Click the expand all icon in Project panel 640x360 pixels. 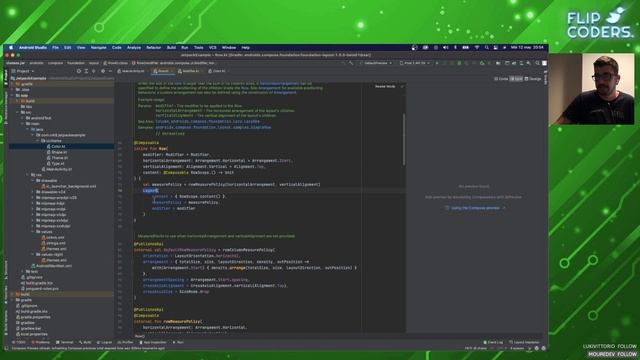[86, 71]
